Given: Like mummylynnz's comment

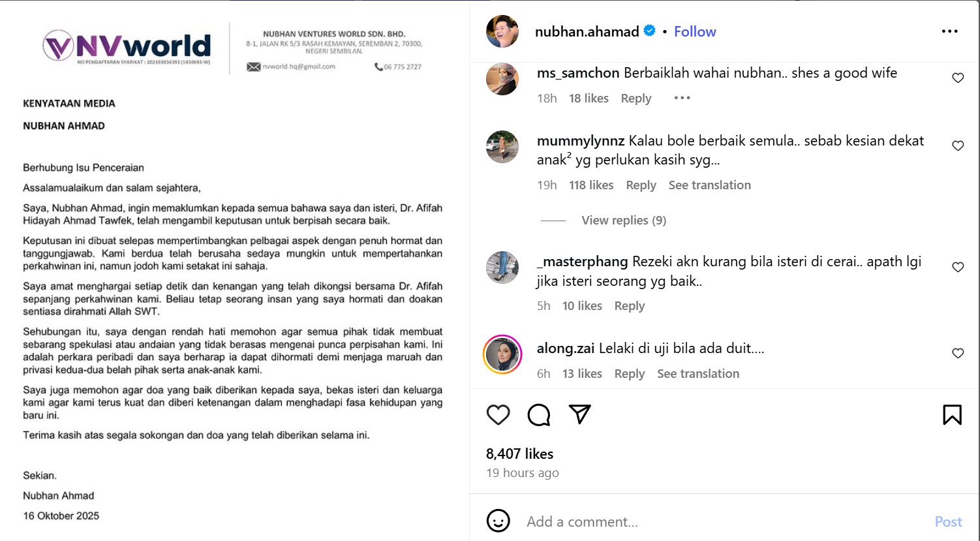Looking at the screenshot, I should pos(958,146).
